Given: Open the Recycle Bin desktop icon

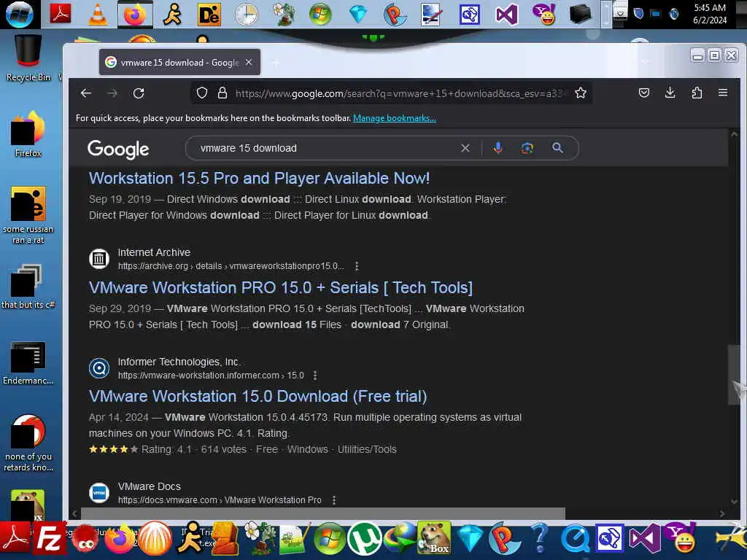Looking at the screenshot, I should click(x=28, y=58).
